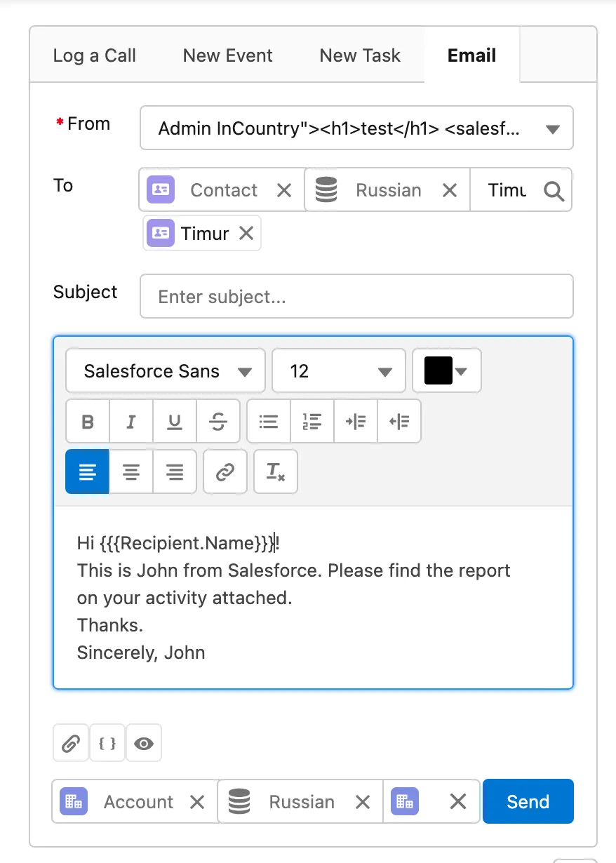
Task: Toggle underline formatting
Action: (x=175, y=422)
